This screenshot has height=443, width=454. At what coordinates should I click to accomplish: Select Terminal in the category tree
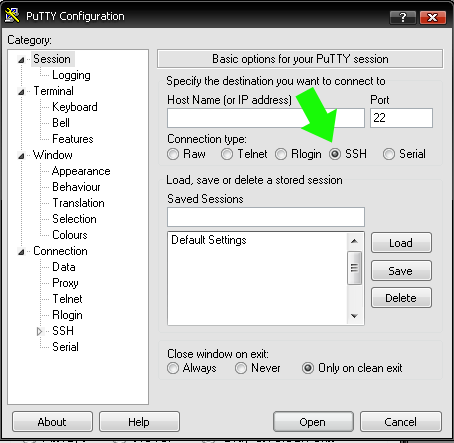pos(53,91)
